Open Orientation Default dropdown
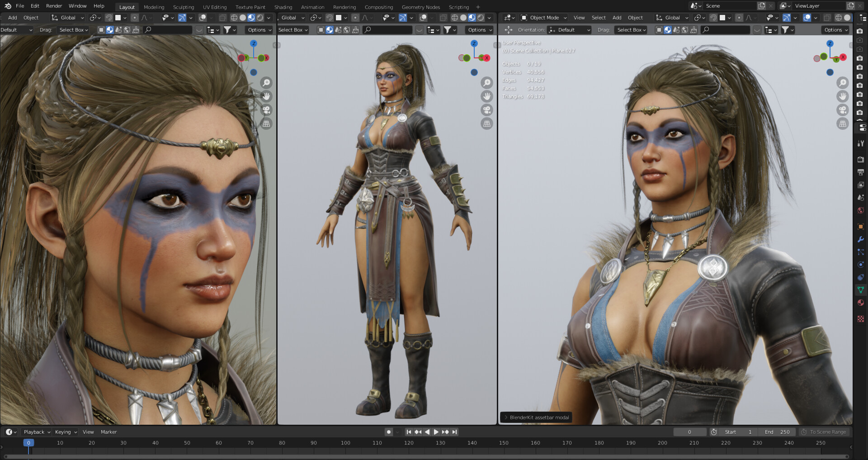 pyautogui.click(x=569, y=30)
